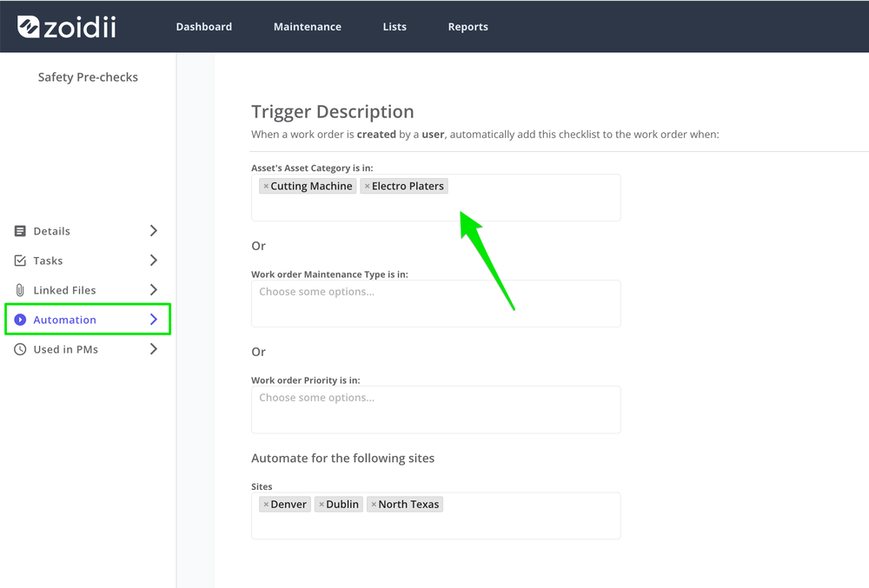This screenshot has height=588, width=869.
Task: Click the Automation play icon
Action: (x=20, y=320)
